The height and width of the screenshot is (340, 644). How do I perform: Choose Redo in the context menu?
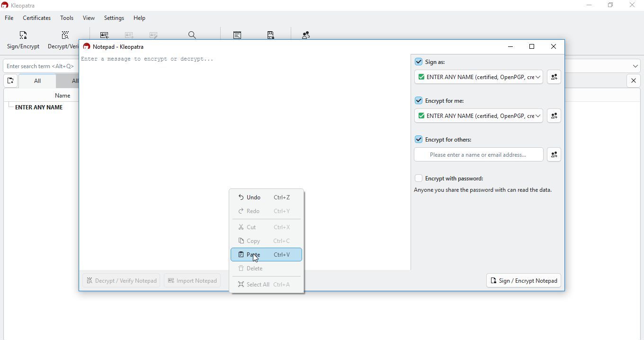[266, 211]
